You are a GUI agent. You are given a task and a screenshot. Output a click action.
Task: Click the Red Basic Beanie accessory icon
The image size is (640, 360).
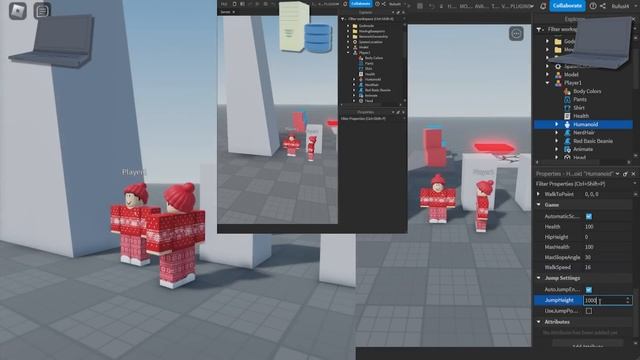567,141
